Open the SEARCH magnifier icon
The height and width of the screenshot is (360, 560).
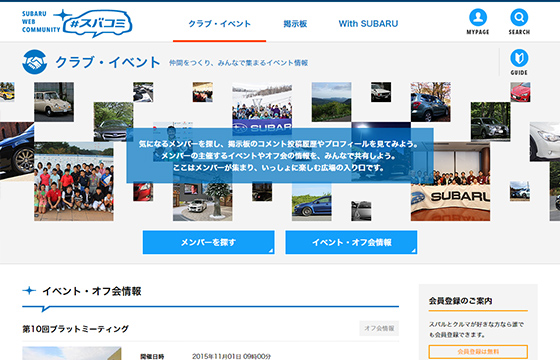[x=519, y=21]
